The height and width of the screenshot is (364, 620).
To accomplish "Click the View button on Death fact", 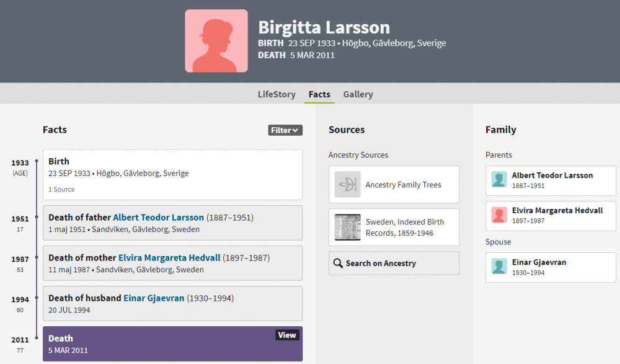I will (x=287, y=335).
